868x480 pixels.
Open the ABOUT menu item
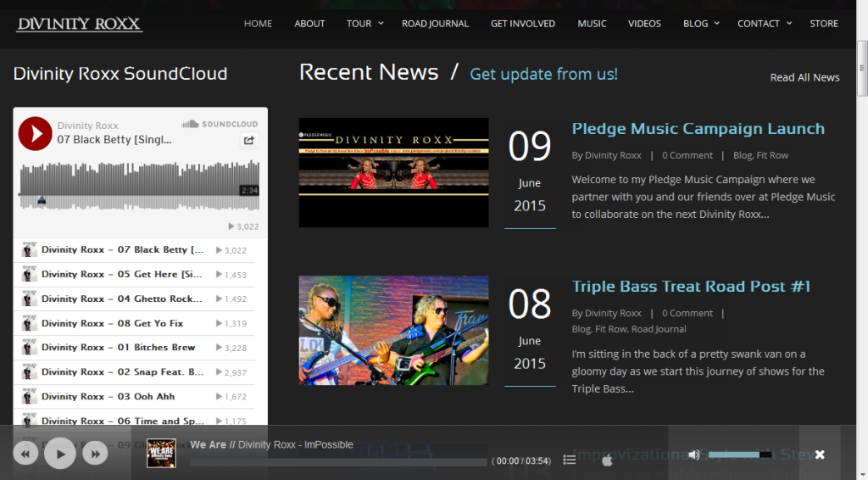pos(309,23)
